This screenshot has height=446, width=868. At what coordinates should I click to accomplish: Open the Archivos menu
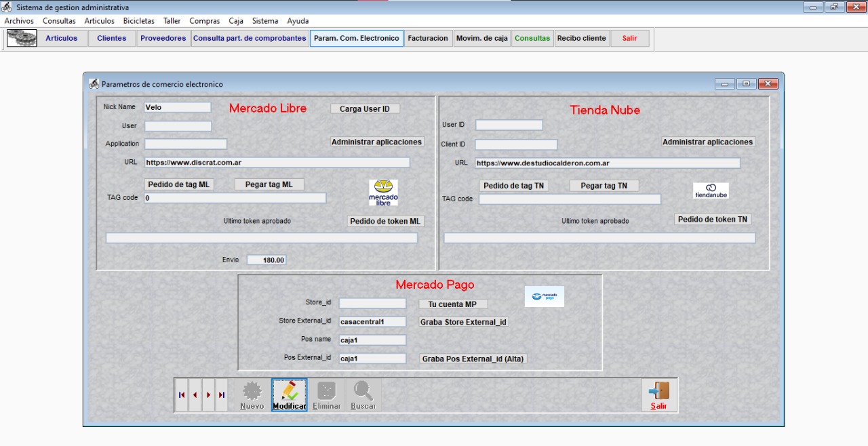(19, 21)
